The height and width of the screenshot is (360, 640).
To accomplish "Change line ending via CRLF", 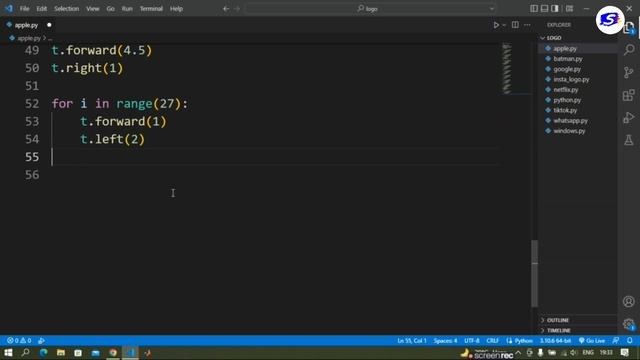I will pyautogui.click(x=493, y=341).
